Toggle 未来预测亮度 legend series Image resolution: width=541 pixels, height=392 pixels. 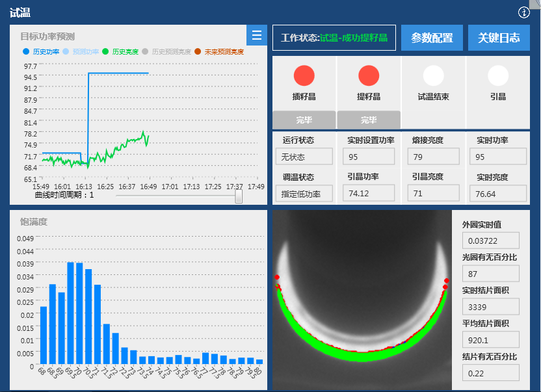click(219, 51)
